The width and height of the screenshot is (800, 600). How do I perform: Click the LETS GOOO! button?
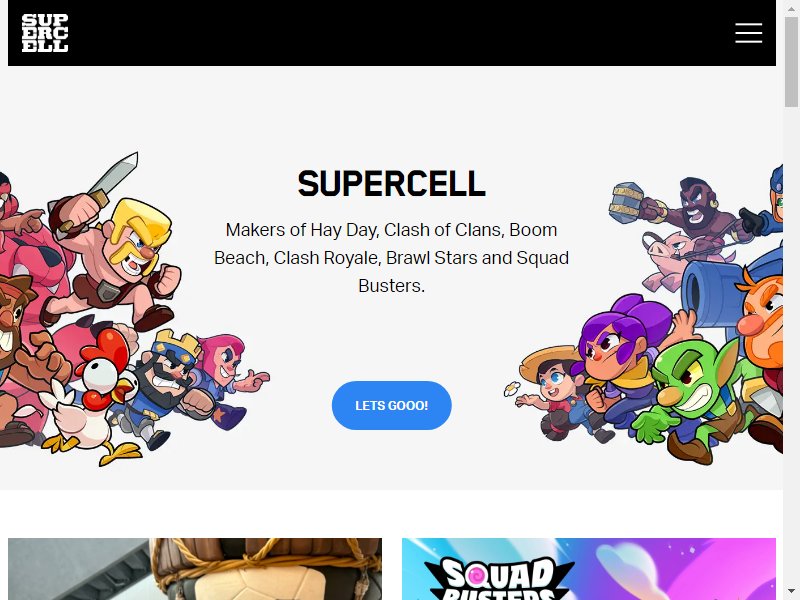point(391,405)
